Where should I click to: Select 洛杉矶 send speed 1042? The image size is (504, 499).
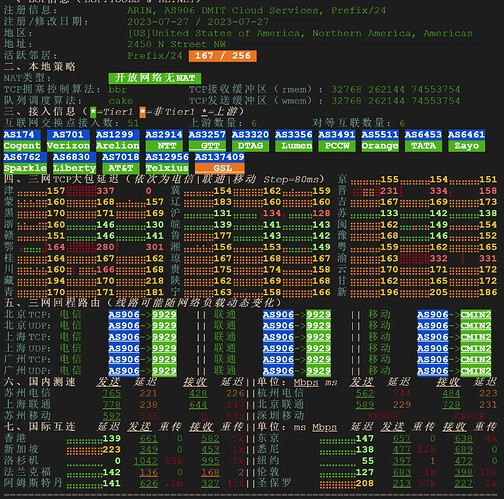tap(146, 461)
